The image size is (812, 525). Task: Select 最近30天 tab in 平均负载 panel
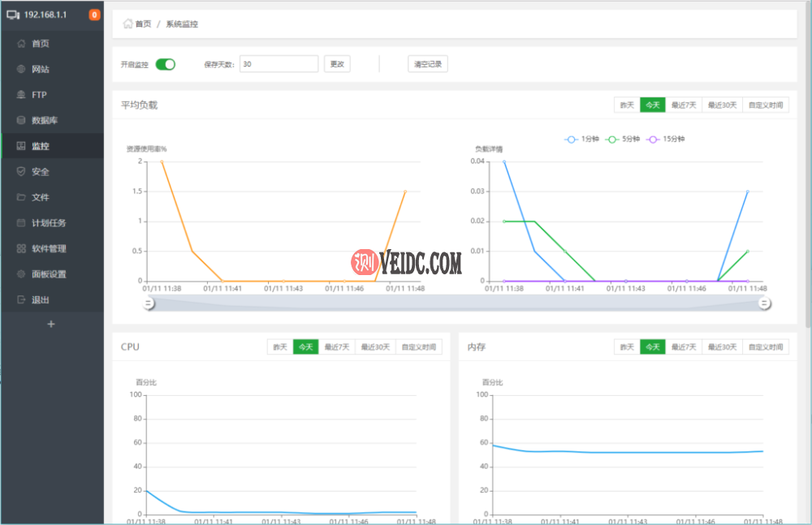point(723,105)
